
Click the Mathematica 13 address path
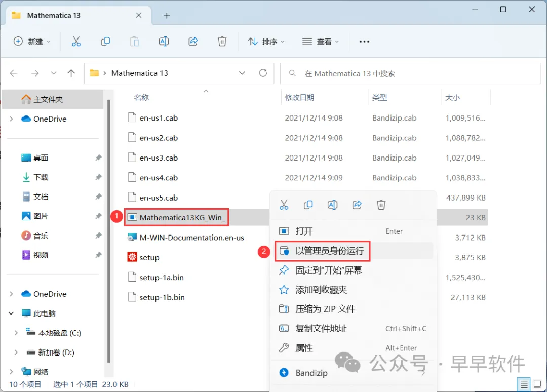click(140, 73)
